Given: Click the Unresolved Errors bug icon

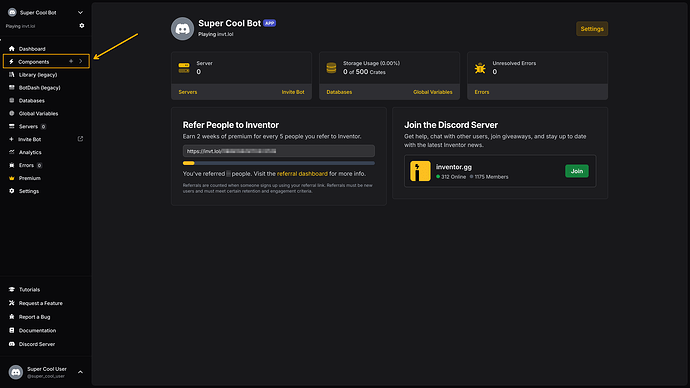Looking at the screenshot, I should [x=480, y=68].
